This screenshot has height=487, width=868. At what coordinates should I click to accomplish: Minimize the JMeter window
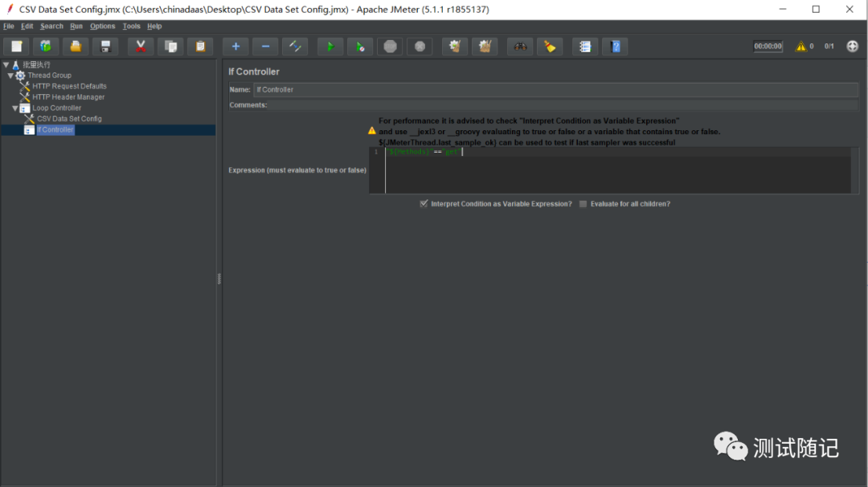(x=783, y=10)
